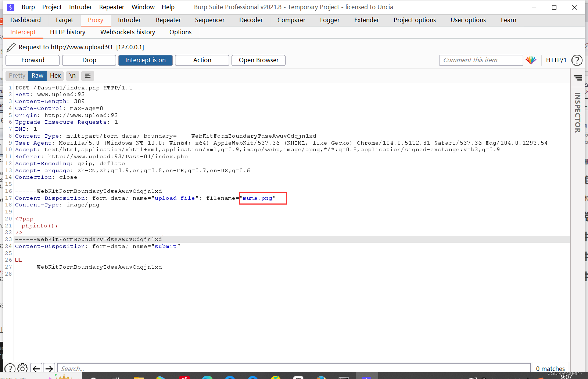Open the help icon beside HTTP/1
The height and width of the screenshot is (379, 588).
pos(577,60)
